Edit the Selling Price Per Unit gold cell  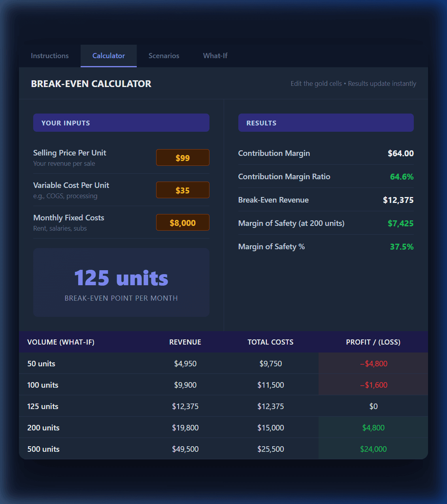tap(183, 157)
